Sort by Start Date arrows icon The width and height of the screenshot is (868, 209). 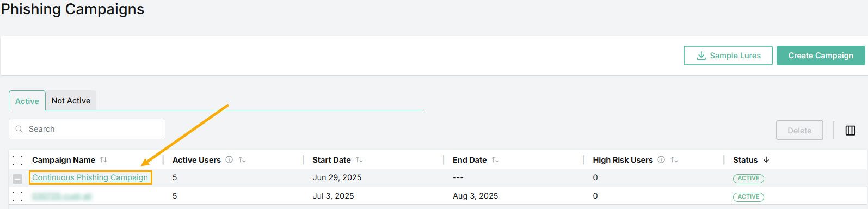[x=359, y=160]
